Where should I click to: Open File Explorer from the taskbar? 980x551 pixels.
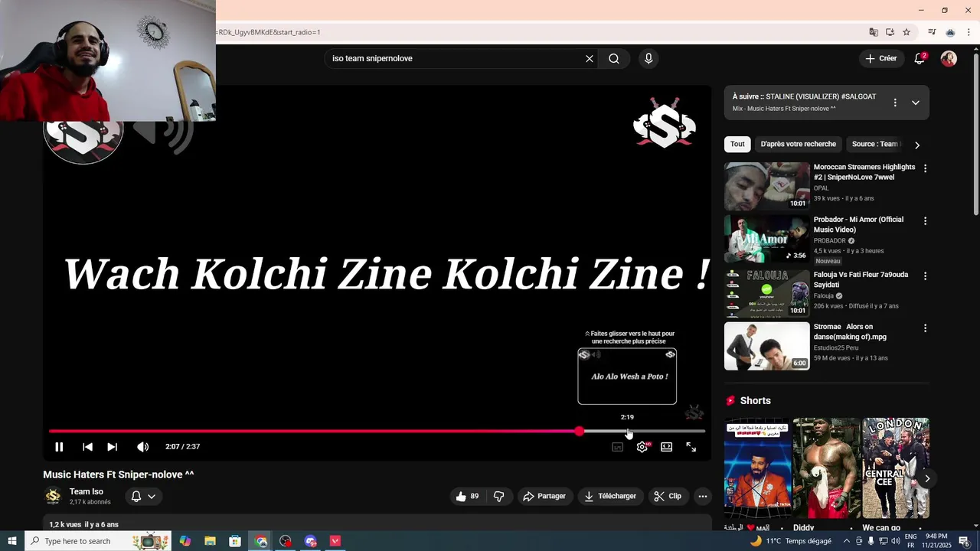210,541
